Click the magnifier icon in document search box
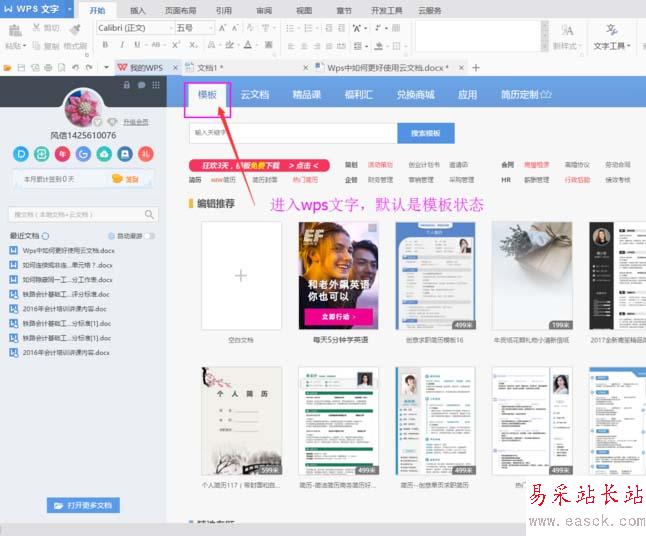Viewport: 646px width, 536px height. coord(149,214)
